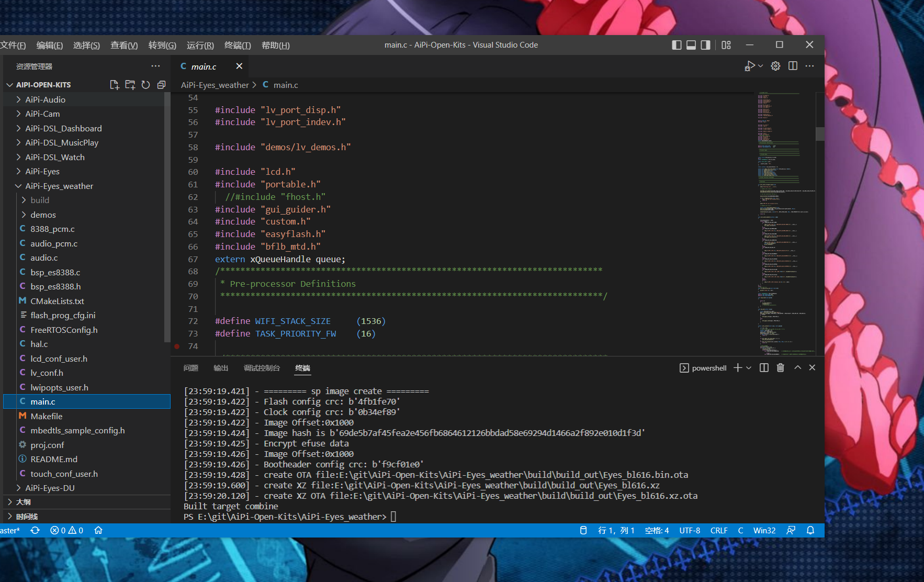Click the home icon in status bar
The width and height of the screenshot is (924, 582).
[x=98, y=530]
